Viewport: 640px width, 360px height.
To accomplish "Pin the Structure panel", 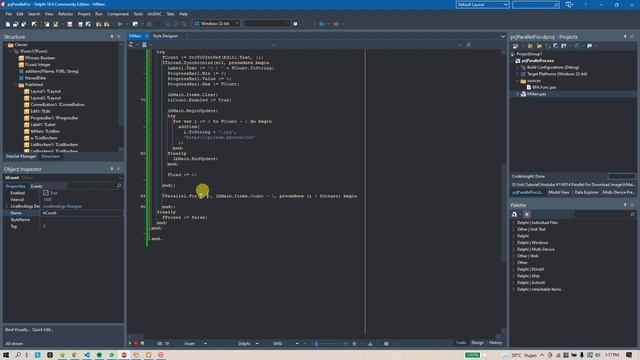I will pos(112,37).
